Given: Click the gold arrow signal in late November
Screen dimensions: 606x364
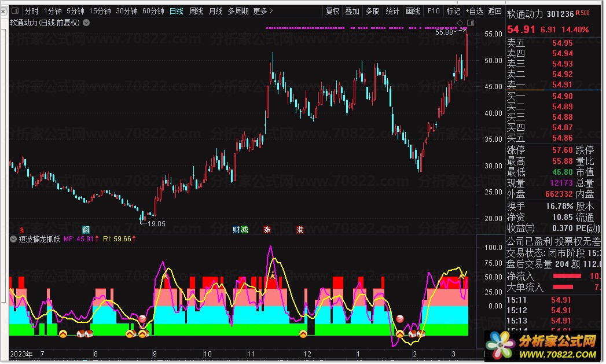Looking at the screenshot, I should [303, 333].
